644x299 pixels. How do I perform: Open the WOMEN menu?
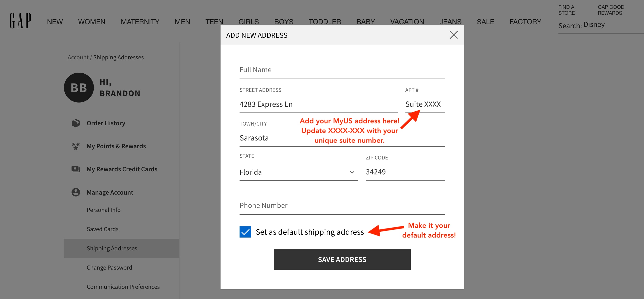pyautogui.click(x=91, y=22)
